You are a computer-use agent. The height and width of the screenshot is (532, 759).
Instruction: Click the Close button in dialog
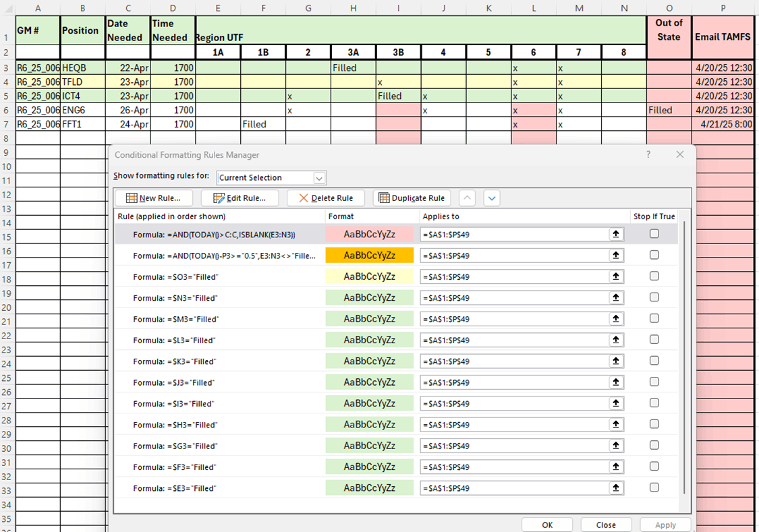coord(606,525)
